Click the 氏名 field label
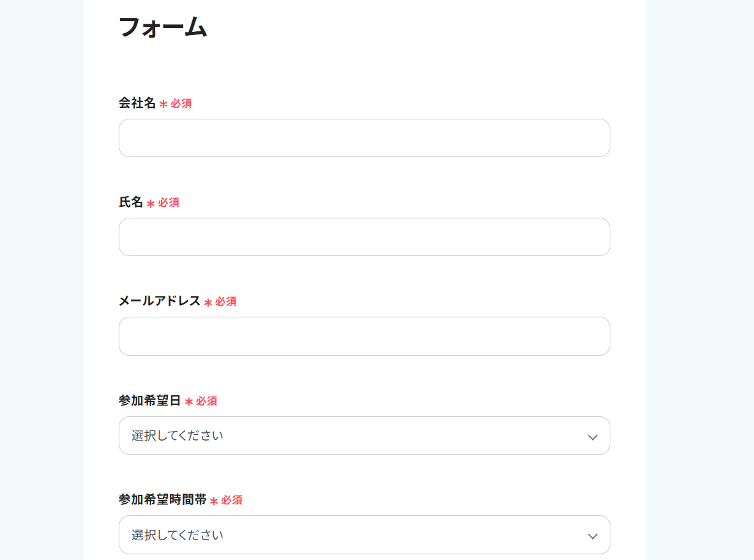This screenshot has height=560, width=754. [x=131, y=202]
